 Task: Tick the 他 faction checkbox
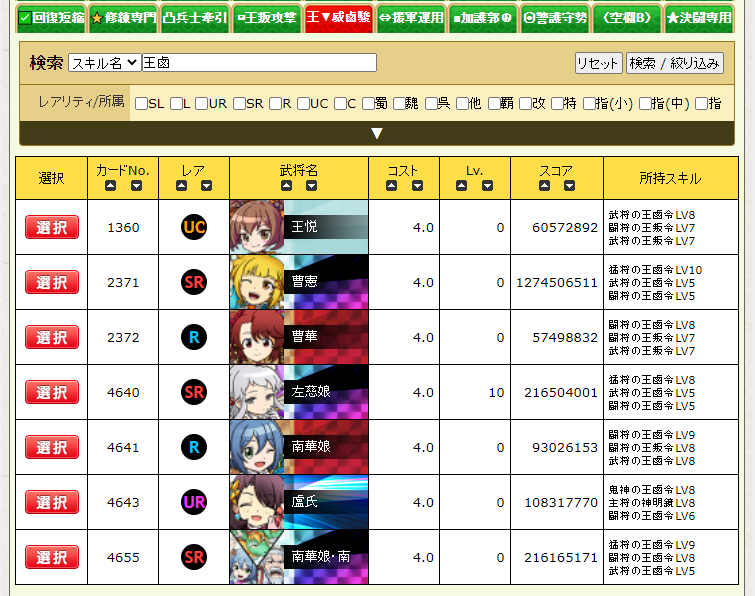click(462, 104)
